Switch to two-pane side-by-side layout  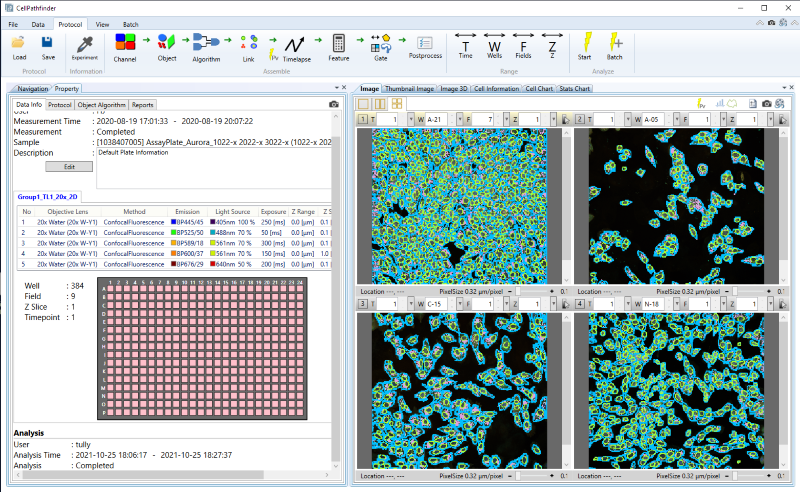(381, 103)
